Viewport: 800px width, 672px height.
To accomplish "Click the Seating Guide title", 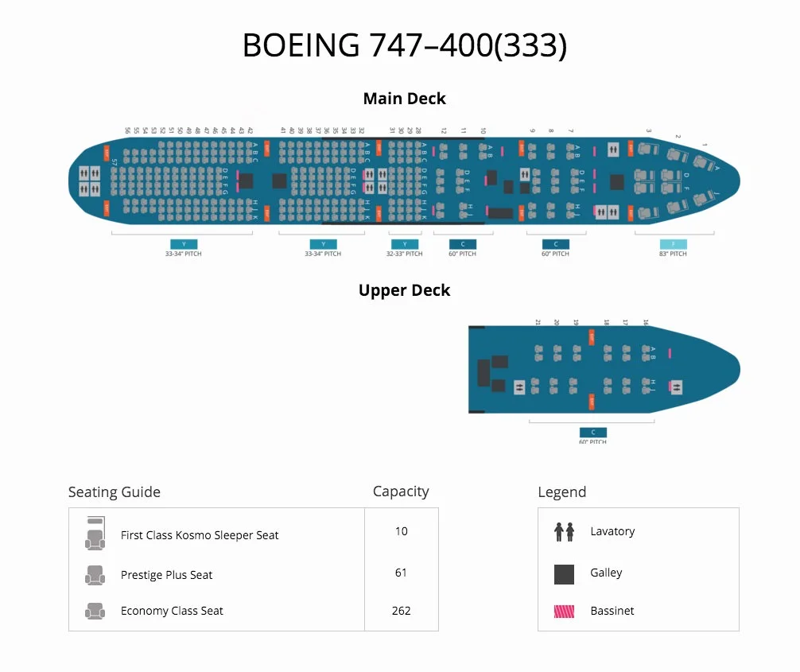I will pos(115,492).
